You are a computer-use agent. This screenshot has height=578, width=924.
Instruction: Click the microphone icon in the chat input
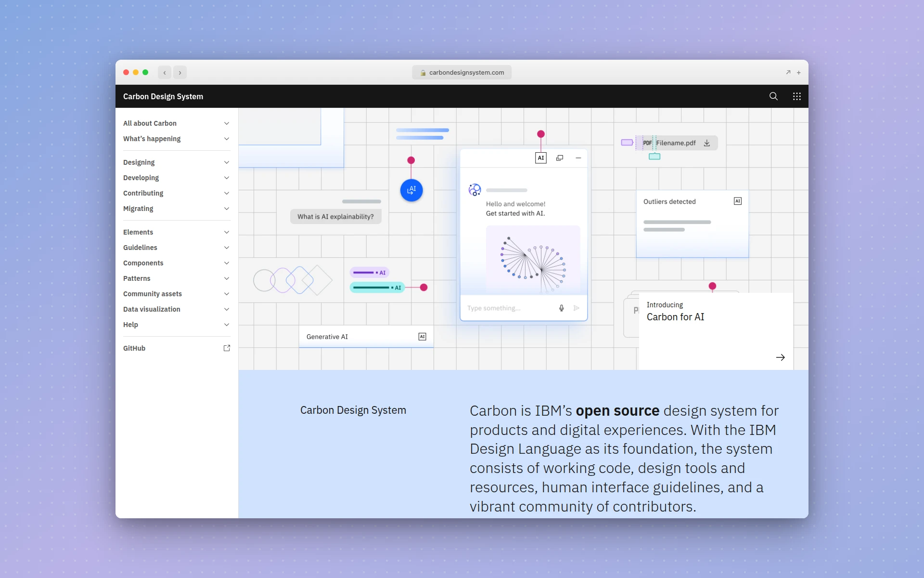[x=561, y=308]
